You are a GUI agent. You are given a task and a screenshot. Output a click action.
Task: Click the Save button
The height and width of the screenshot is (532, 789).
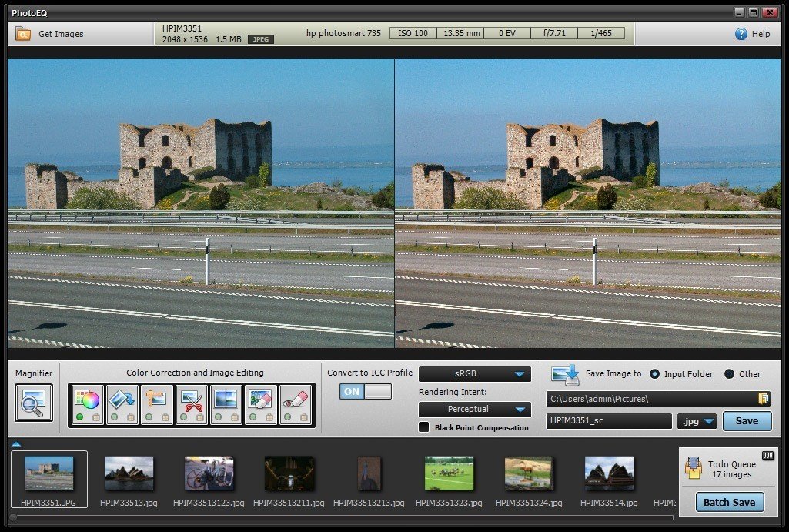[x=747, y=421]
